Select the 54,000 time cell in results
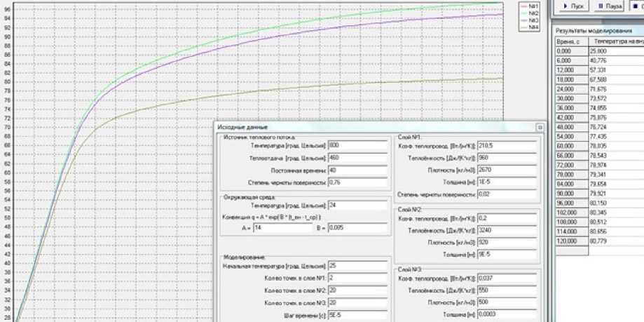This screenshot has width=644, height=322. (x=572, y=137)
